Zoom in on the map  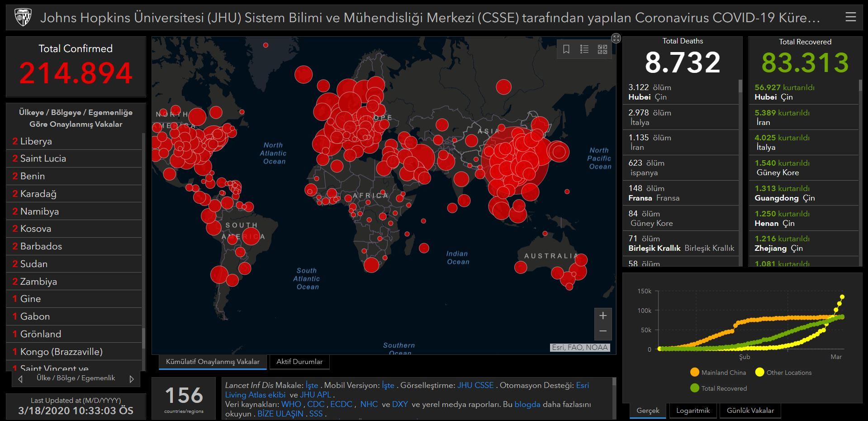coord(603,316)
